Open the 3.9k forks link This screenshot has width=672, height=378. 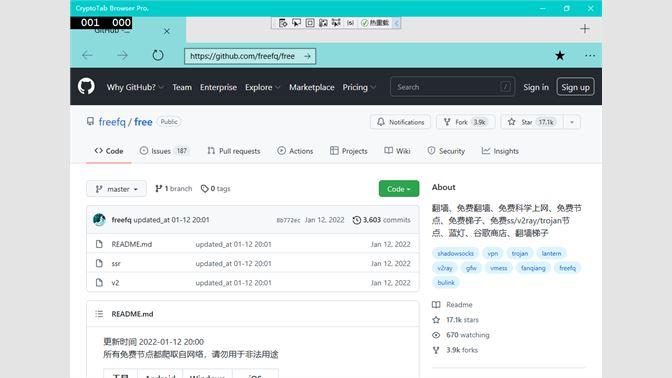(x=462, y=350)
